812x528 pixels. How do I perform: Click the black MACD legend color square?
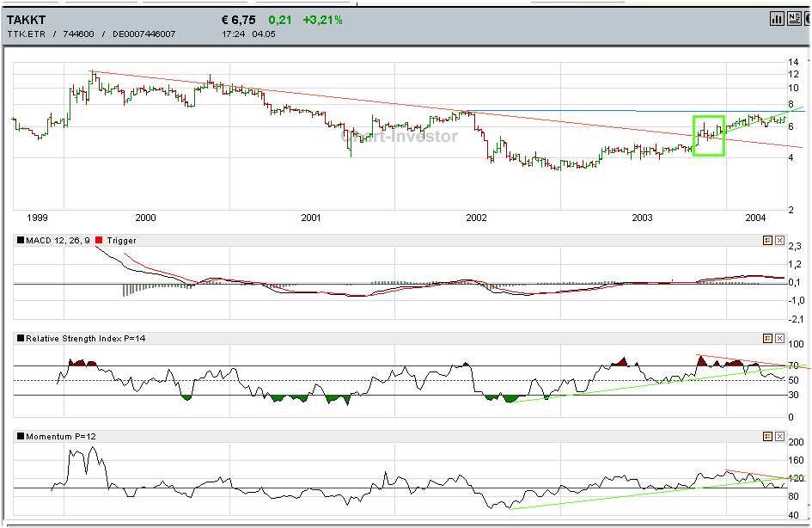21,241
